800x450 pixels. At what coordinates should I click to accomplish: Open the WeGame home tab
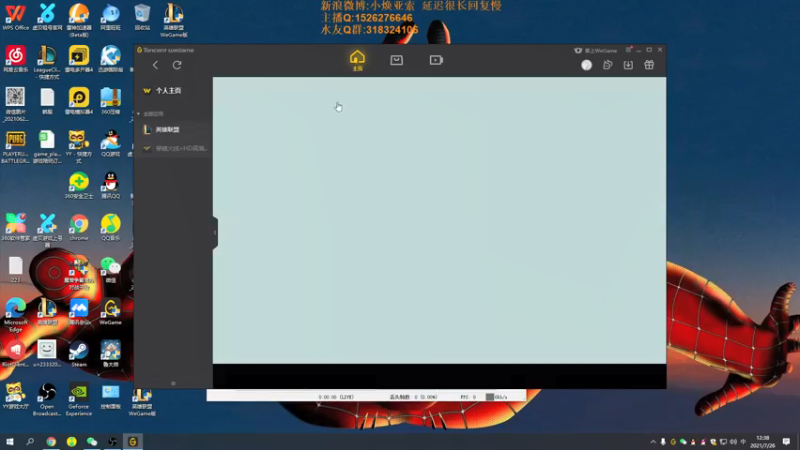point(357,60)
